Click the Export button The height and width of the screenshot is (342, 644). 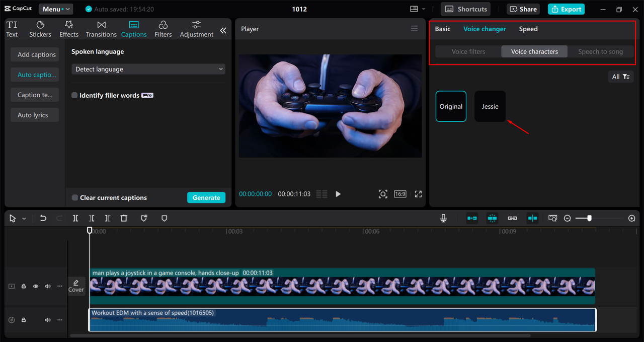coord(566,9)
